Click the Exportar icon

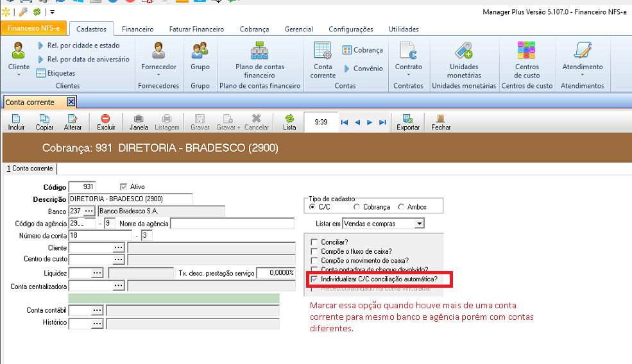[407, 121]
